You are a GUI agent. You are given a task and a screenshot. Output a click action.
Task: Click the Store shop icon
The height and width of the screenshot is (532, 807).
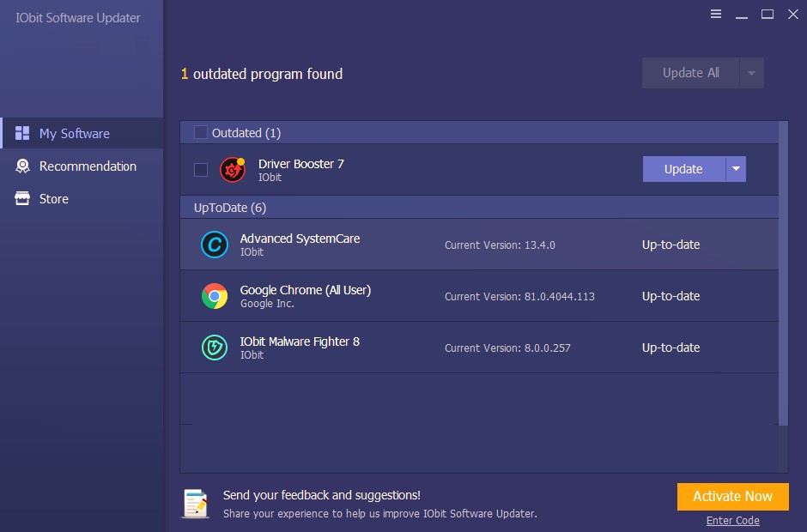[22, 198]
